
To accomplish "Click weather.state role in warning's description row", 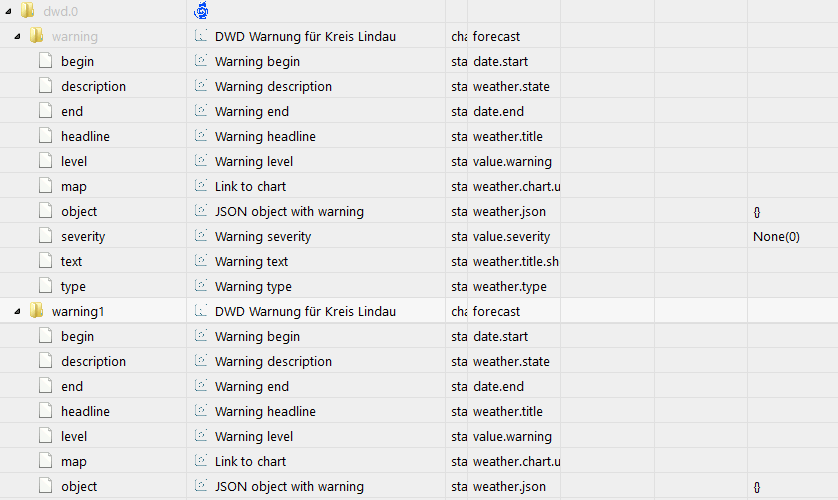I will [x=511, y=87].
